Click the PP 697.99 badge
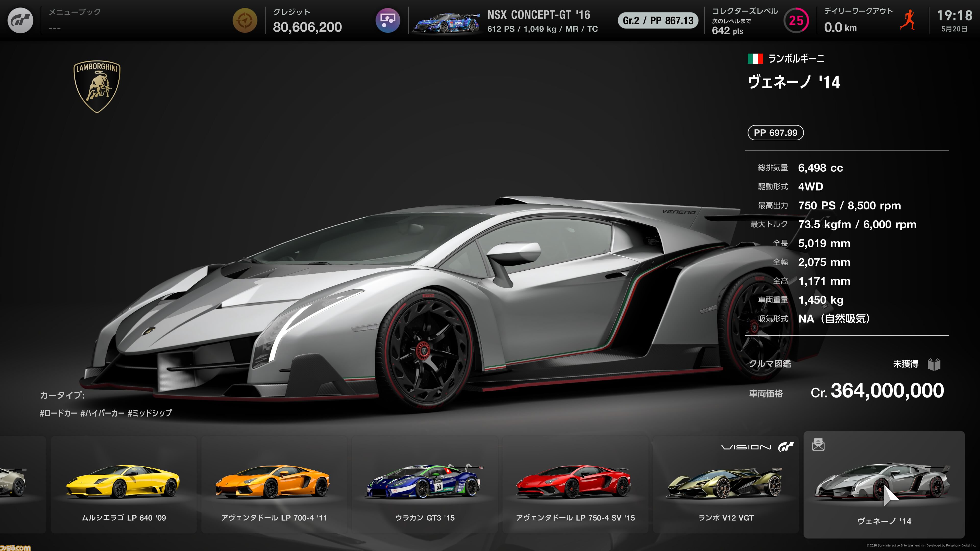 pos(775,133)
